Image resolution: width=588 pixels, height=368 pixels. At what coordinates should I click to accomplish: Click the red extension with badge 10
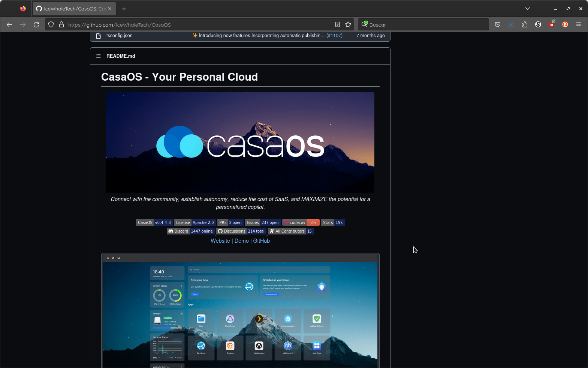[552, 24]
